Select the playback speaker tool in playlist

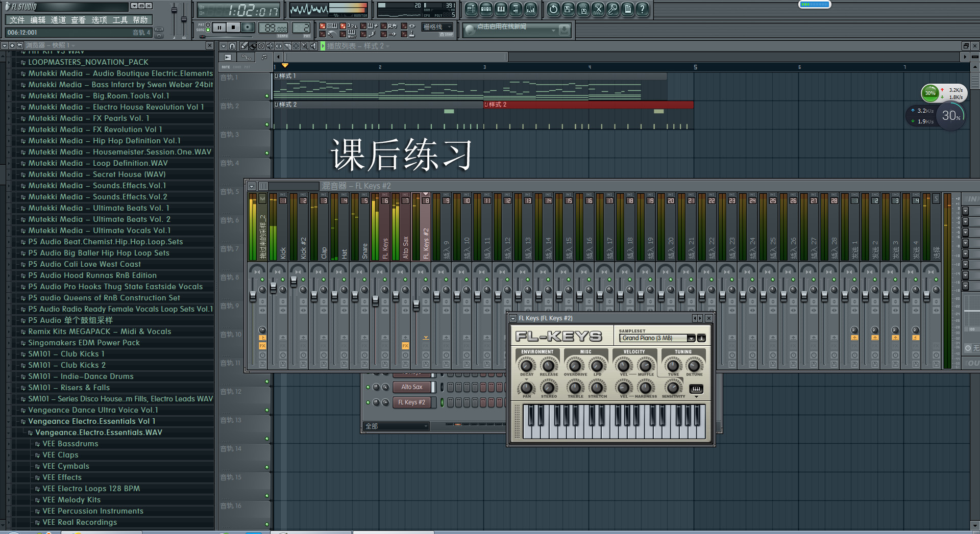[x=313, y=46]
